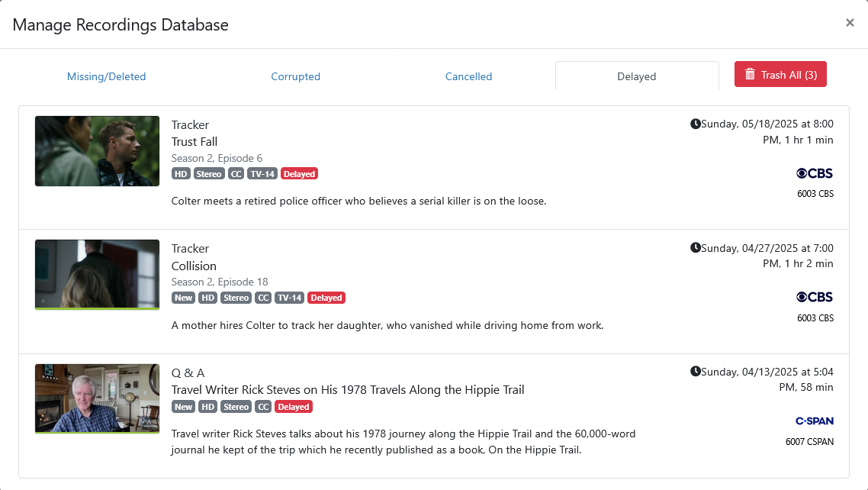Click the TV-14 rating badge on Collision
The image size is (868, 490).
tap(289, 298)
